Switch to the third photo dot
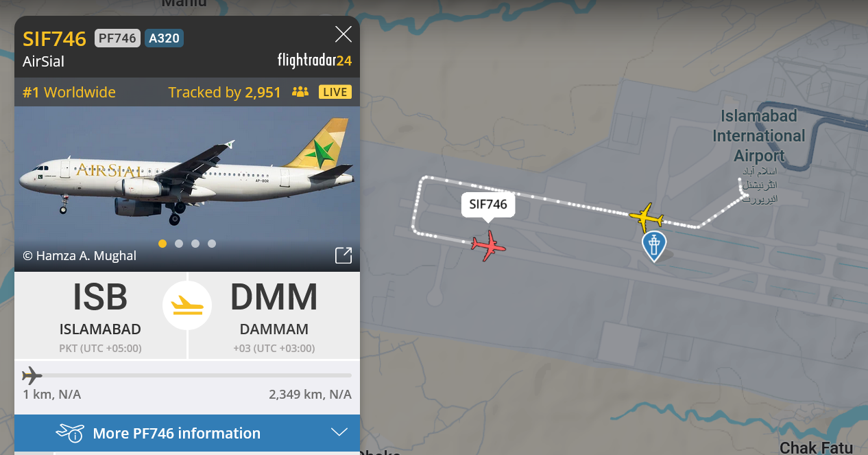 (x=195, y=243)
